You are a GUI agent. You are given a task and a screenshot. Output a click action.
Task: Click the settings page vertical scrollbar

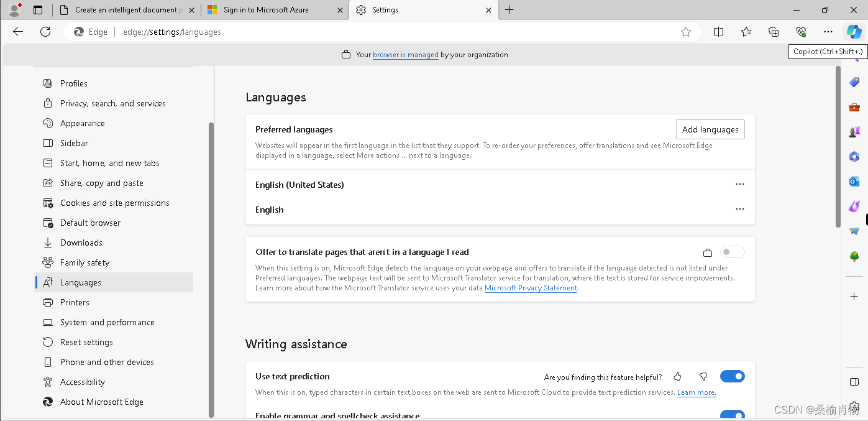click(x=838, y=147)
